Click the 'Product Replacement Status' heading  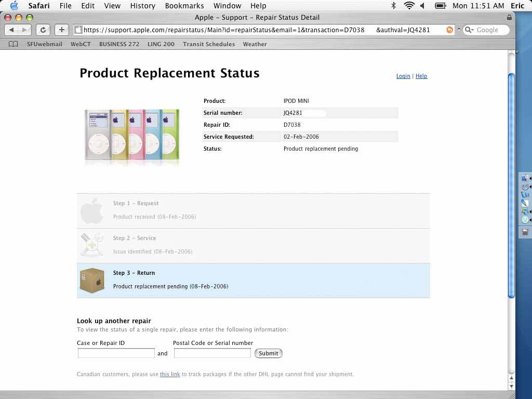[x=169, y=73]
